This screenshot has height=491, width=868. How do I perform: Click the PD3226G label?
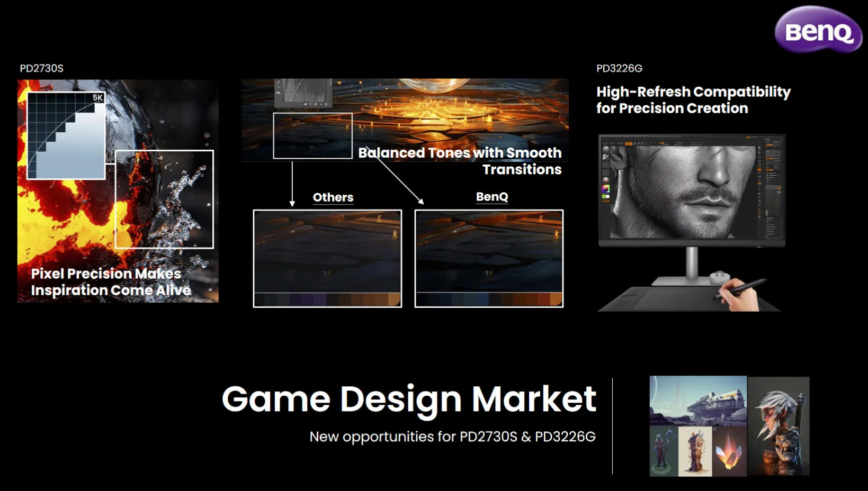pyautogui.click(x=619, y=68)
